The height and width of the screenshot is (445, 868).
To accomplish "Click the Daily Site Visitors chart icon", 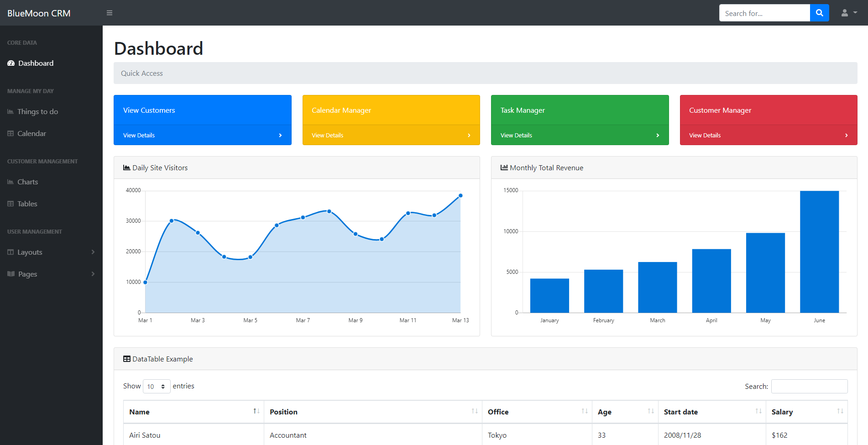I will click(x=126, y=168).
